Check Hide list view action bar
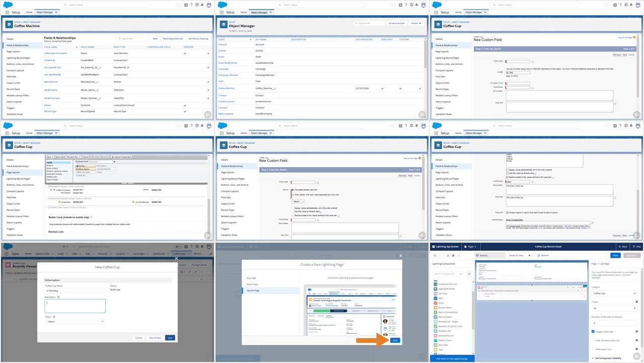 (593, 340)
